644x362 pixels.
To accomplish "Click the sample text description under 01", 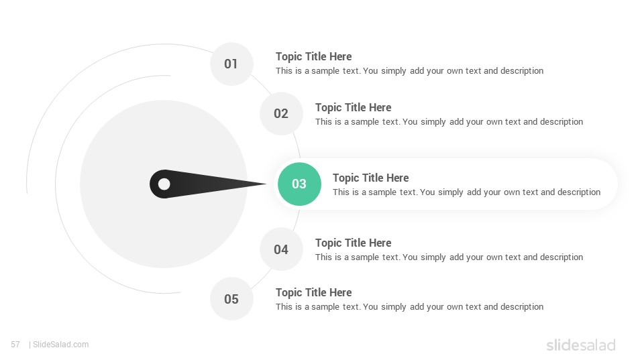I will pos(409,71).
